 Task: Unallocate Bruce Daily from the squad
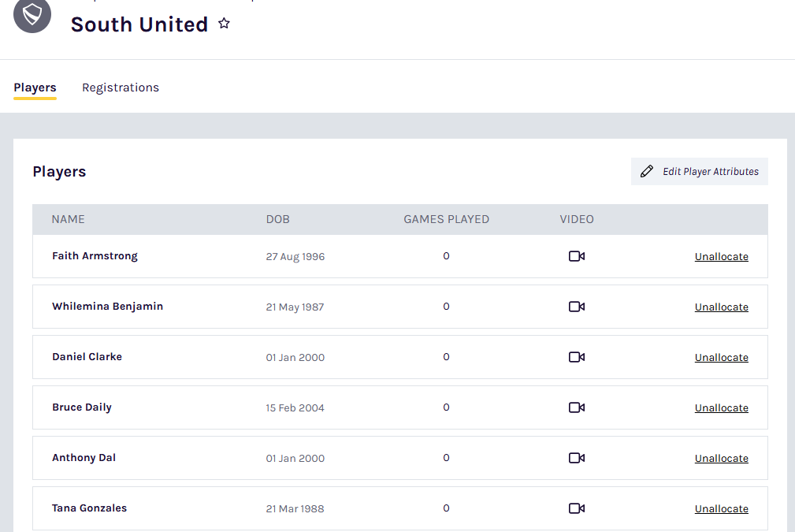coord(721,408)
